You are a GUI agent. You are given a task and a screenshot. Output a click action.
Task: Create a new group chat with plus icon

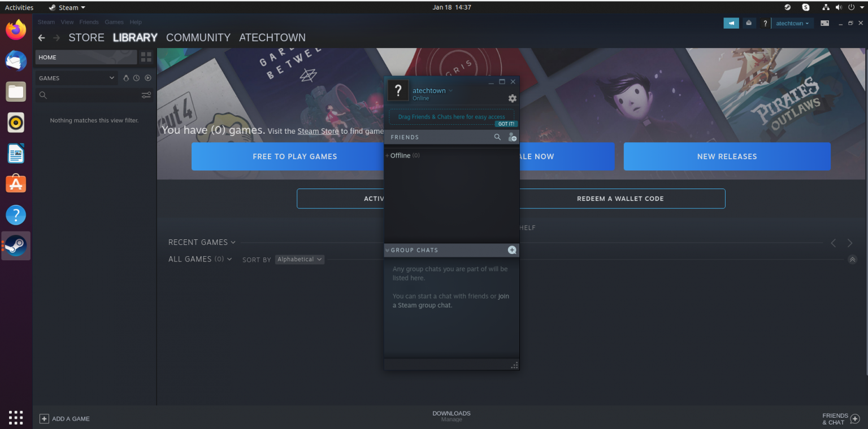tap(512, 250)
